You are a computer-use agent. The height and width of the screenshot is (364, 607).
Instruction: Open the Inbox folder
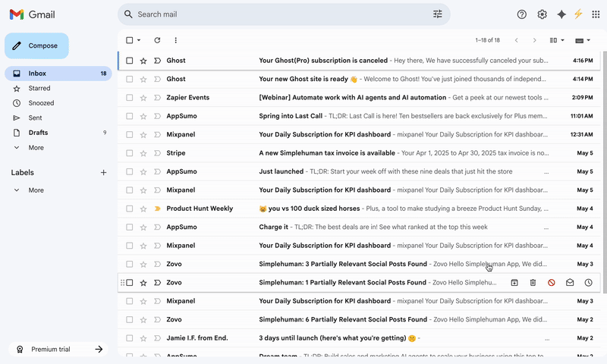pyautogui.click(x=58, y=74)
